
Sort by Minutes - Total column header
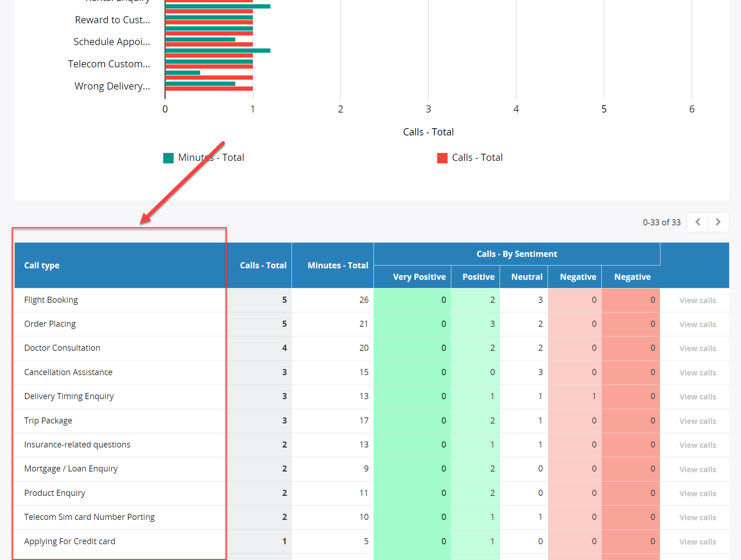(x=338, y=265)
